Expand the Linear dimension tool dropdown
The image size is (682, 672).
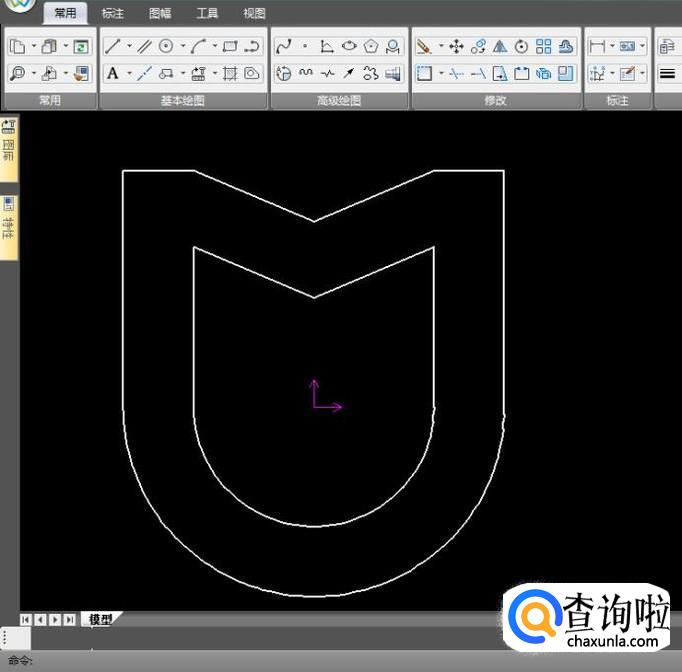click(x=612, y=46)
